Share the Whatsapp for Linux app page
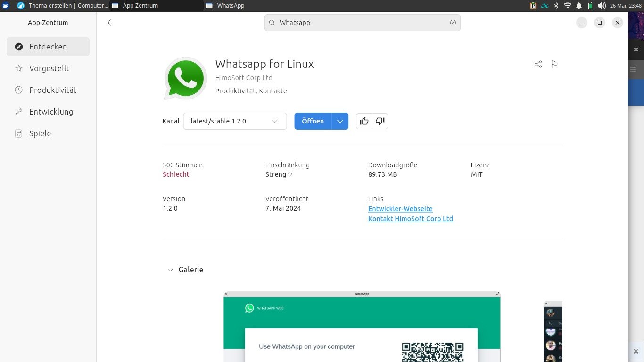 click(x=538, y=64)
